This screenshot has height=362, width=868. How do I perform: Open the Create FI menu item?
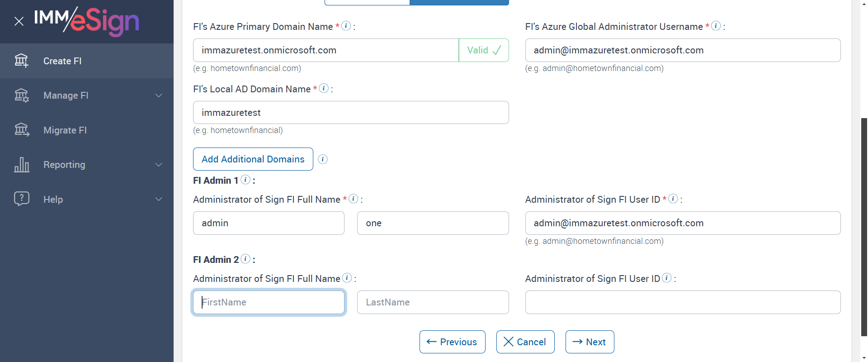62,61
